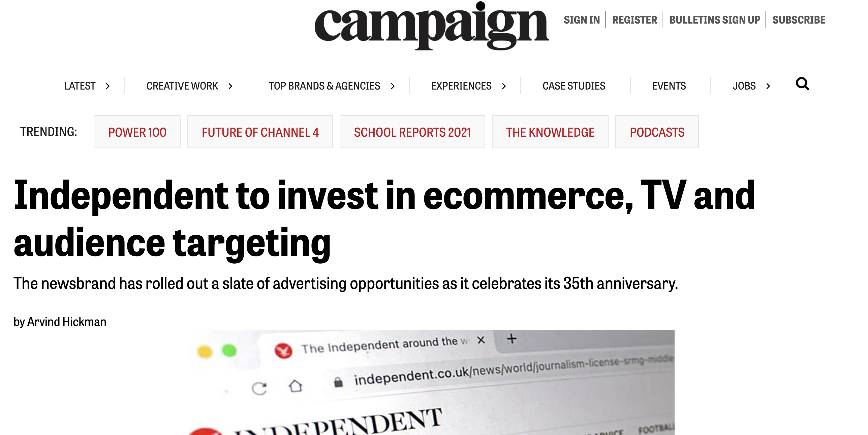Expand the Latest menu chevron

click(108, 86)
